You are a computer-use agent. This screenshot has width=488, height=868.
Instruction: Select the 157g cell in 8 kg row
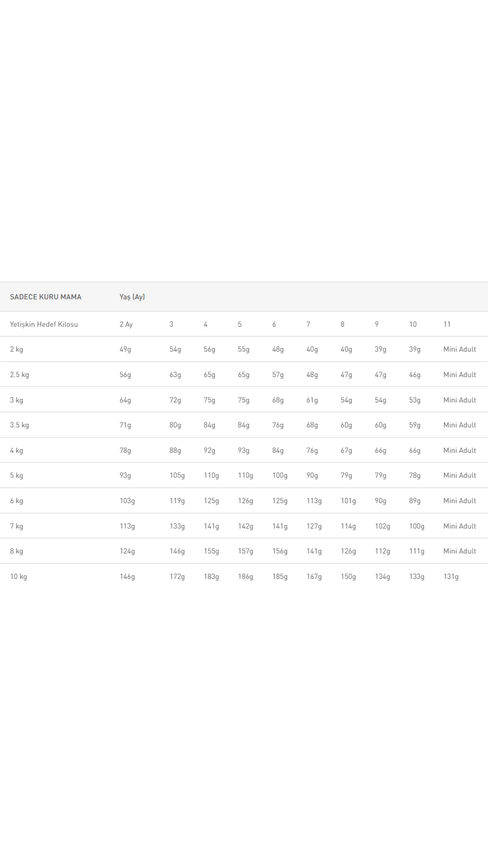click(x=245, y=551)
